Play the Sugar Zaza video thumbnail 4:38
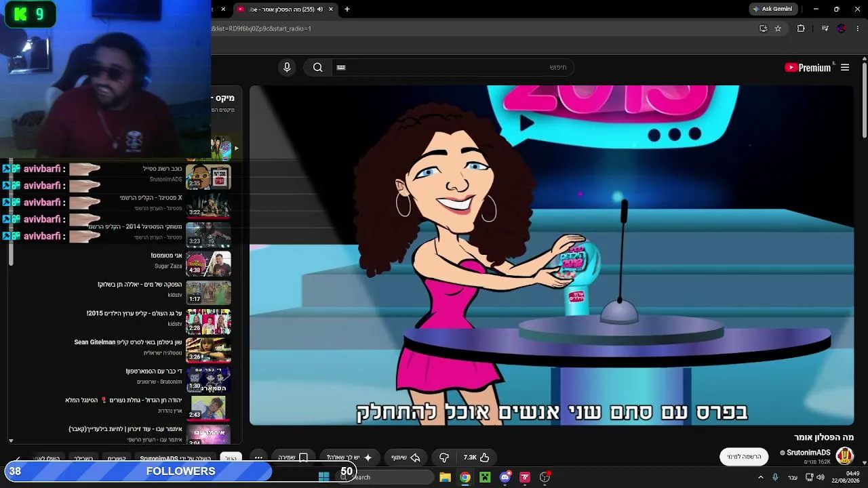Viewport: 868px width, 488px height. [x=208, y=264]
